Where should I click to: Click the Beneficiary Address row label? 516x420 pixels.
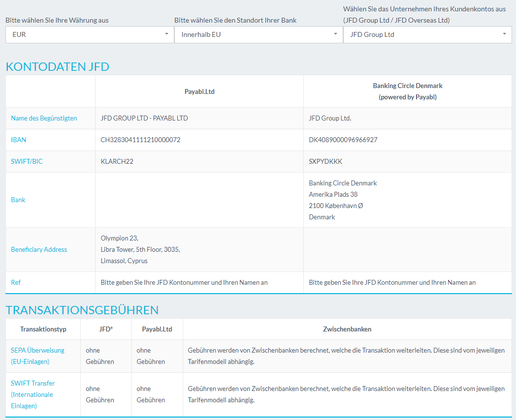(39, 249)
